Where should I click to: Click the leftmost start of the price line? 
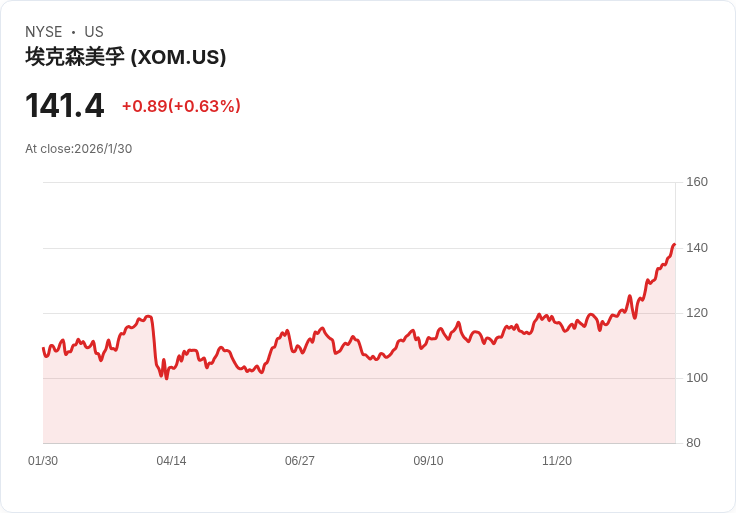tap(43, 348)
